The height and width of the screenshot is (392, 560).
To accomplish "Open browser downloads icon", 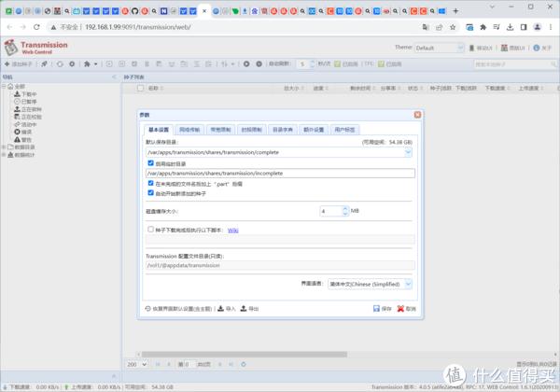I will click(510, 27).
